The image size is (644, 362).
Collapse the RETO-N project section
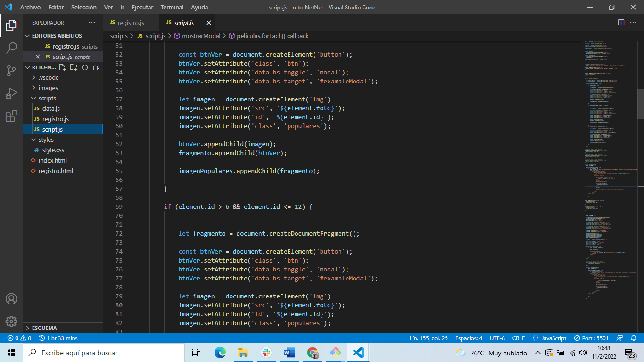point(40,67)
